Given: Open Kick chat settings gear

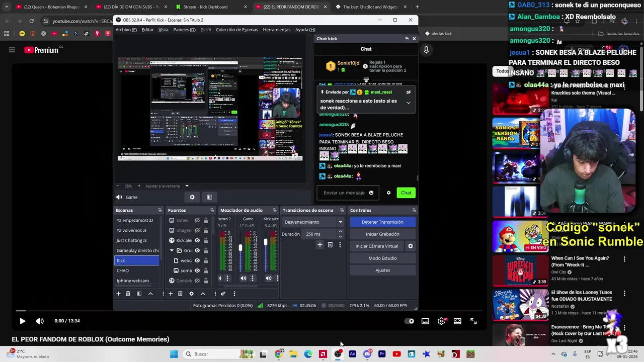Looking at the screenshot, I should click(x=388, y=193).
